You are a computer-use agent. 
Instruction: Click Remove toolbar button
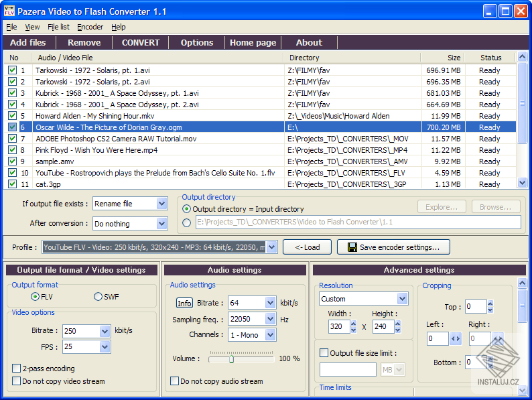pyautogui.click(x=84, y=42)
